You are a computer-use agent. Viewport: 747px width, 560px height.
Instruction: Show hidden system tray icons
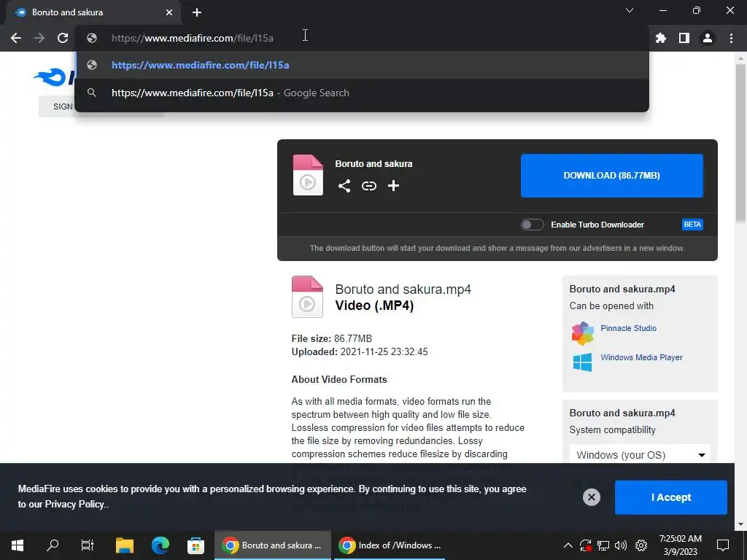click(x=568, y=545)
